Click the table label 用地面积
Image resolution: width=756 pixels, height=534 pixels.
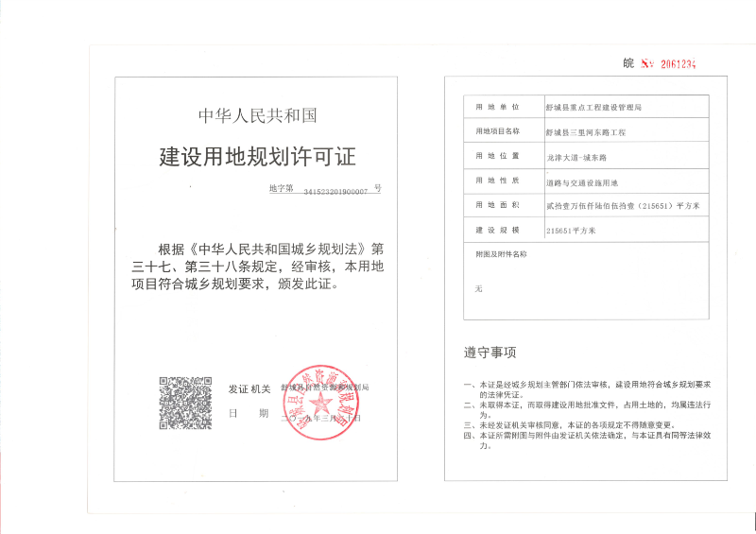[498, 205]
